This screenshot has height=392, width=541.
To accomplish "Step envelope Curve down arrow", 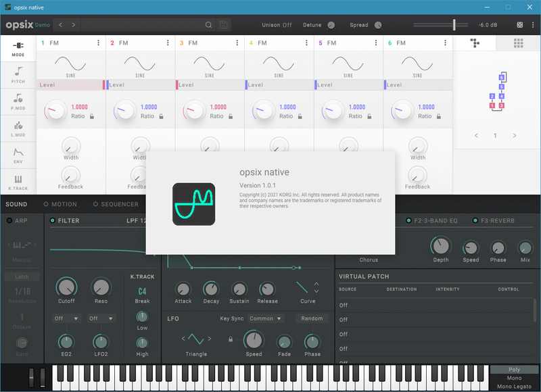I will [x=316, y=291].
